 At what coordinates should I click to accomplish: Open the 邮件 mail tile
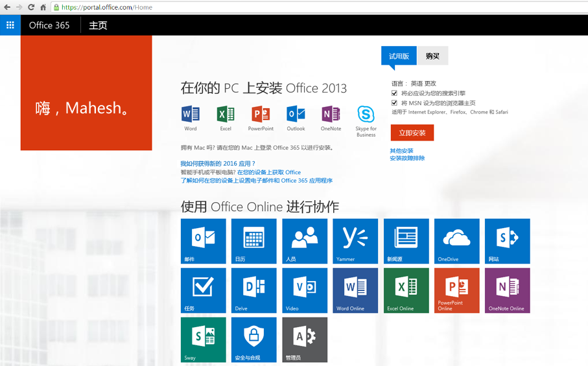point(204,241)
